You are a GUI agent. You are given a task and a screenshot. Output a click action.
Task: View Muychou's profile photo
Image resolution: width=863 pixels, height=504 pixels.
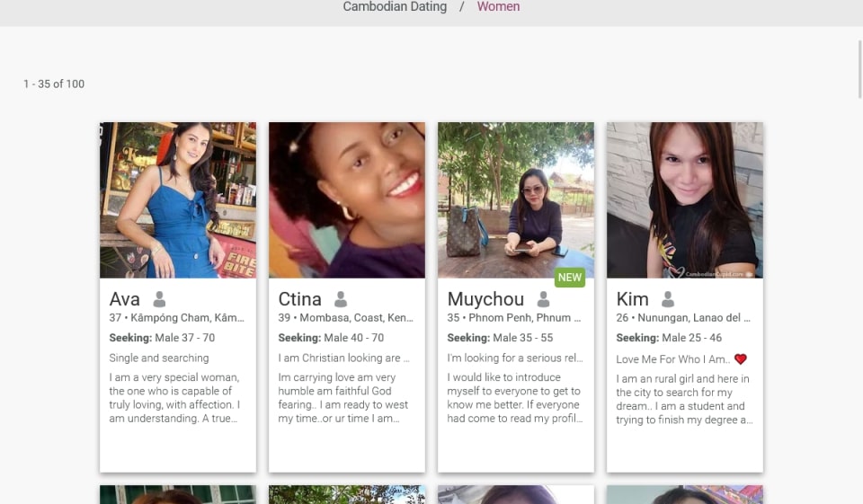click(x=516, y=199)
